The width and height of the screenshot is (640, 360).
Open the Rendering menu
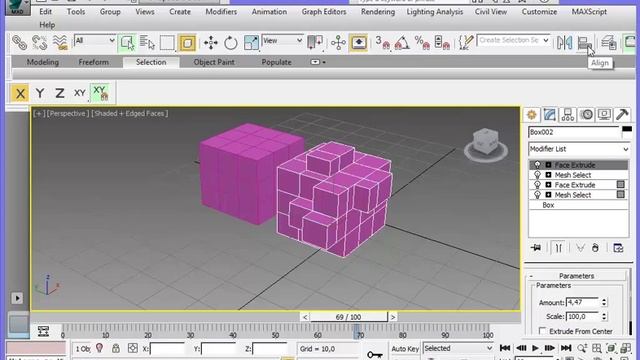[x=378, y=12]
